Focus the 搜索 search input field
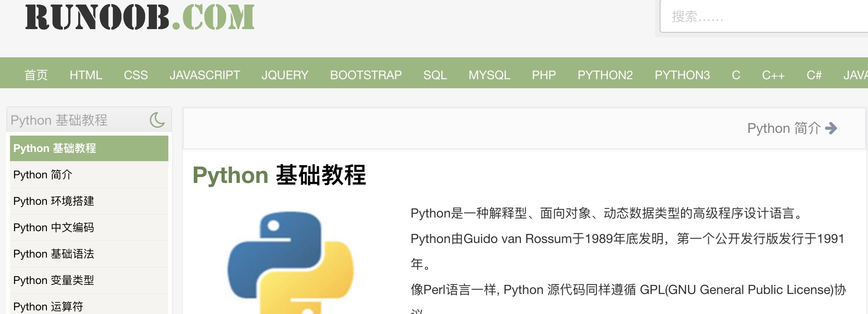This screenshot has width=868, height=314. pyautogui.click(x=764, y=17)
